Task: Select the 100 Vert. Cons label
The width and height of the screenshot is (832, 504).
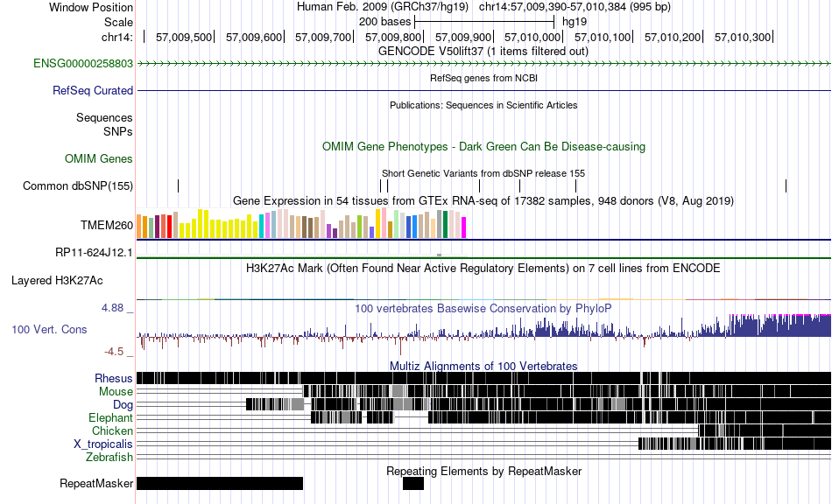Action: pyautogui.click(x=49, y=330)
